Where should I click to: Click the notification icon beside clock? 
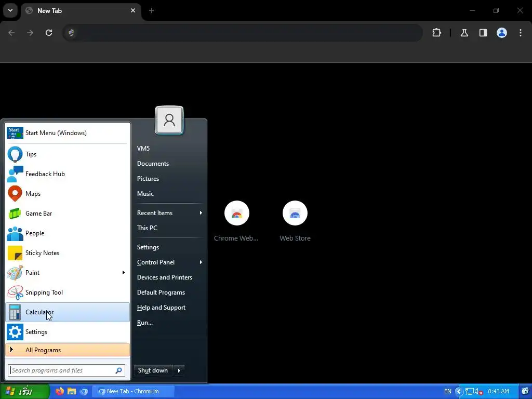[x=525, y=391]
